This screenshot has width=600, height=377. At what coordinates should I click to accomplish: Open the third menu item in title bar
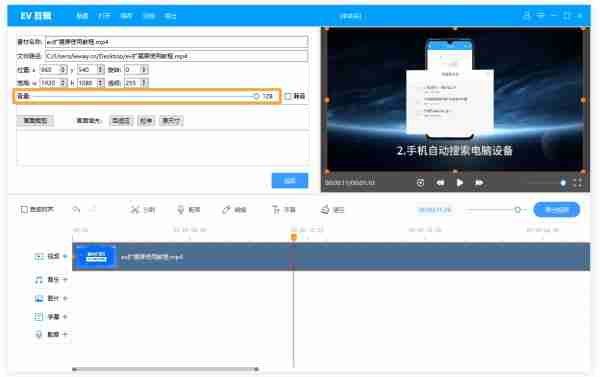click(x=126, y=16)
